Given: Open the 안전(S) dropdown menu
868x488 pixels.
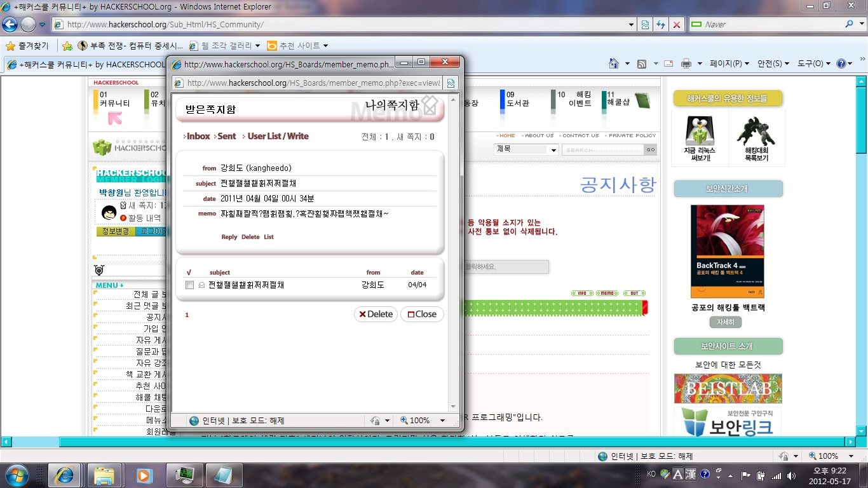Looking at the screenshot, I should 773,64.
